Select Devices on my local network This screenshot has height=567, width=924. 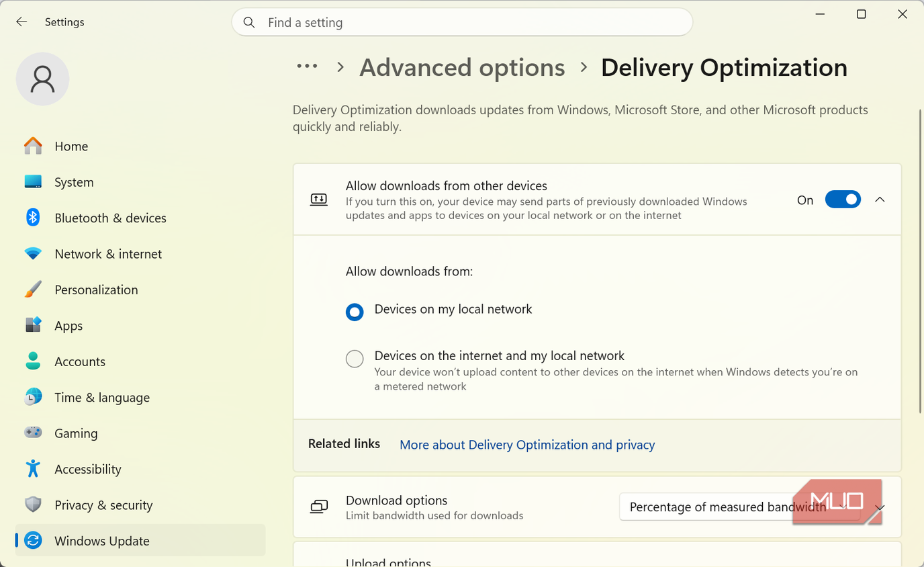tap(355, 312)
